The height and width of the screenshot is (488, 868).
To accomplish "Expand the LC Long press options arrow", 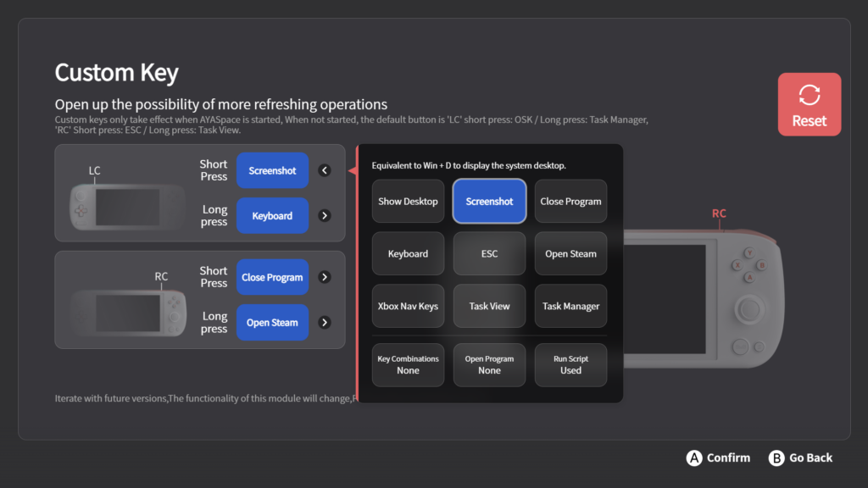I will [x=325, y=216].
